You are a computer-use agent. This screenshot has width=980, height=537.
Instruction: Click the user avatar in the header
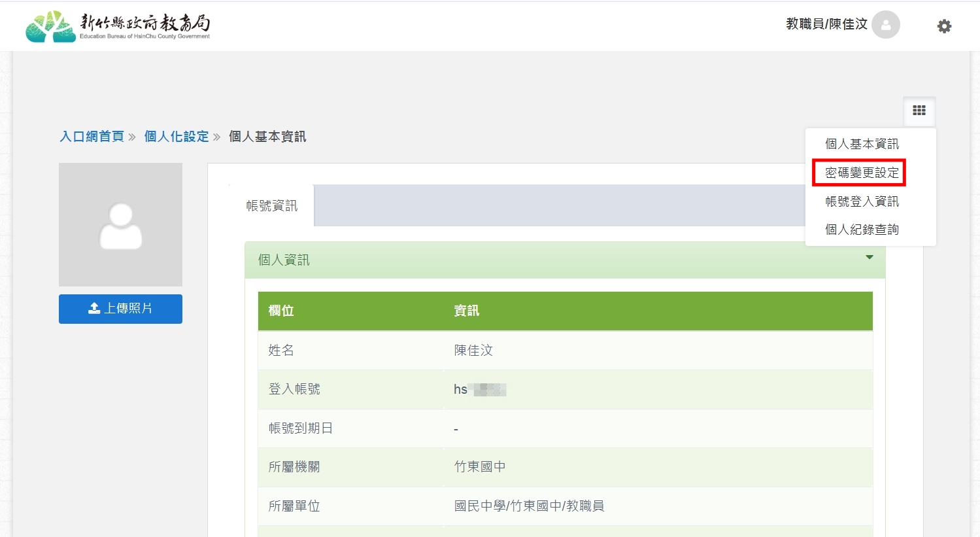point(886,25)
